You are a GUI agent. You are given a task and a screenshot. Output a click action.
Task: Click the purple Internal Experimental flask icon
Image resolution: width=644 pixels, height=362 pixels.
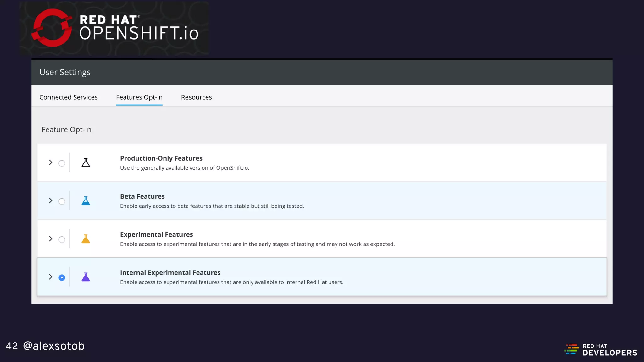pyautogui.click(x=86, y=277)
